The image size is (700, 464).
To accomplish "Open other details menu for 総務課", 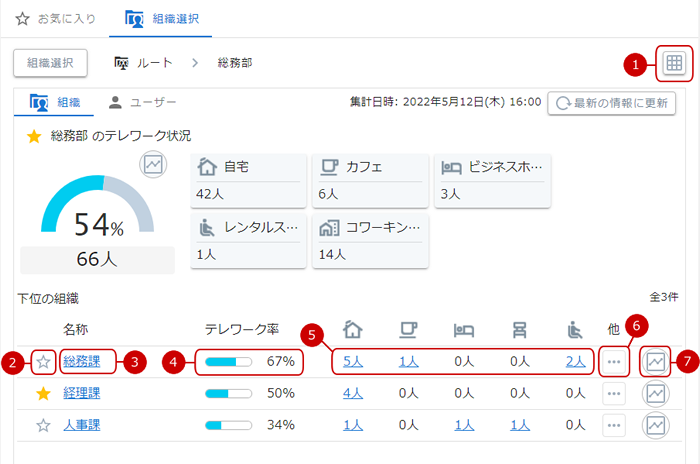I will pyautogui.click(x=614, y=362).
